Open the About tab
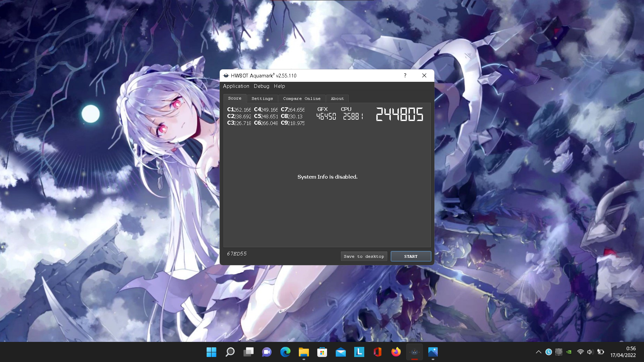The image size is (644, 362). pyautogui.click(x=337, y=99)
